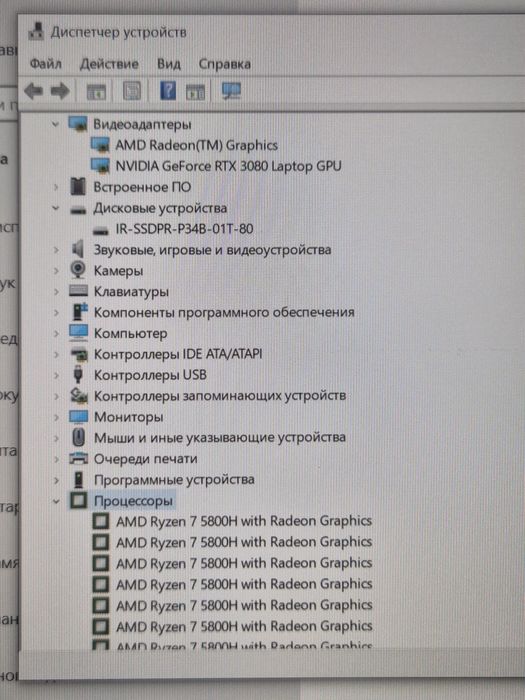Collapse the Процессоры category arrow
The image size is (525, 700).
(x=56, y=501)
